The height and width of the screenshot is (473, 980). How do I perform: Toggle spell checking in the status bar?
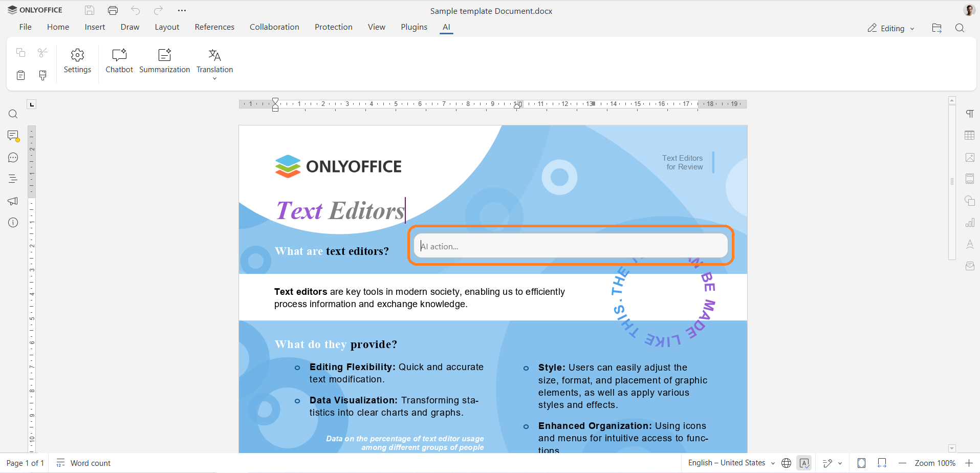tap(805, 463)
